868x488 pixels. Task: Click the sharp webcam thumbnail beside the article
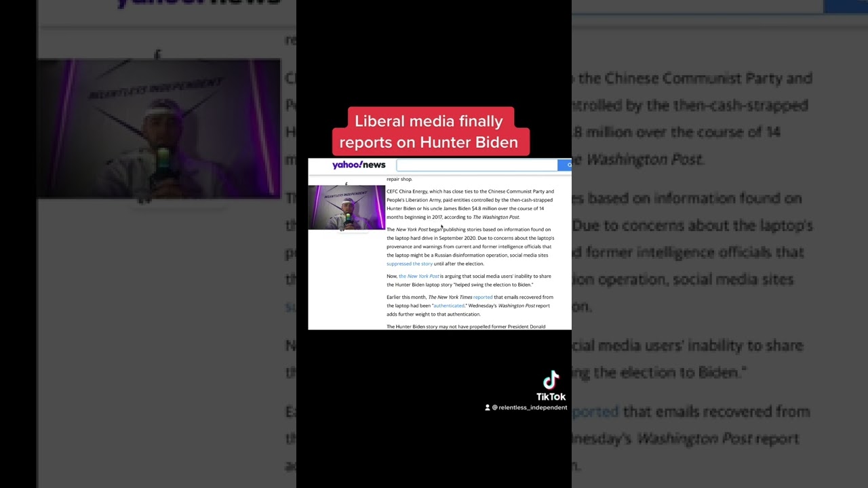[x=347, y=207]
